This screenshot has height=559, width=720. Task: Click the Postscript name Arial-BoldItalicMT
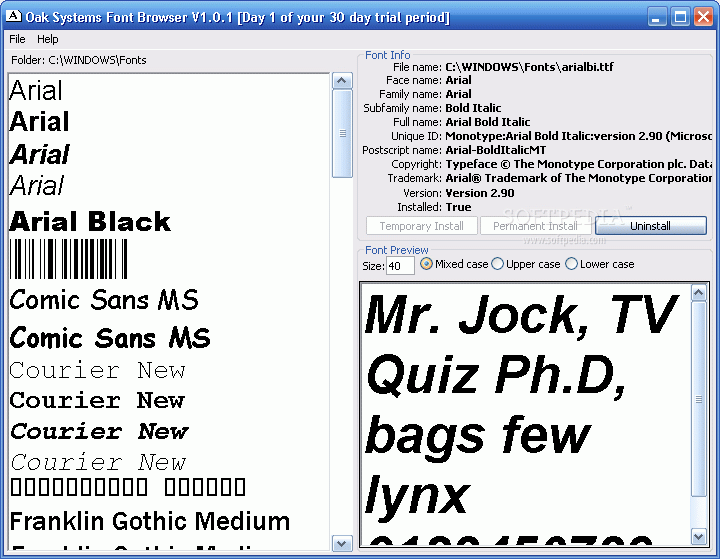click(x=496, y=150)
